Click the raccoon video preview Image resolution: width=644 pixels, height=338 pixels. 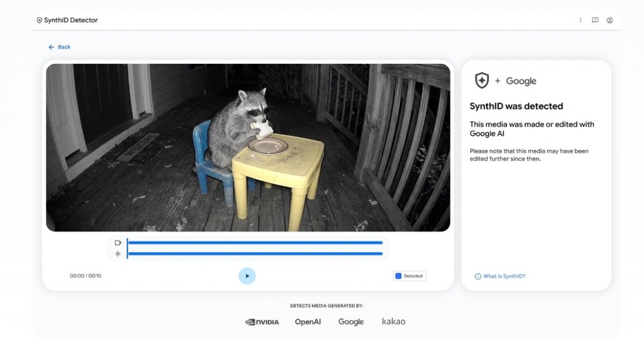click(248, 148)
